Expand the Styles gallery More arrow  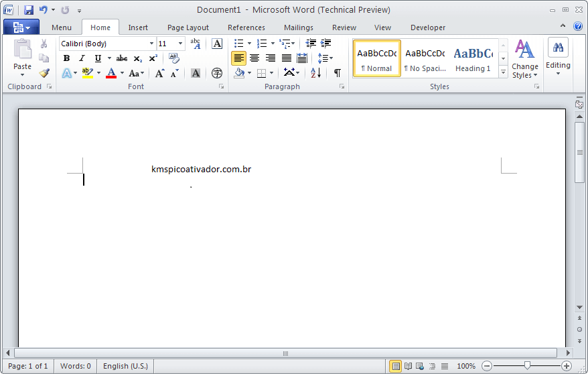503,72
